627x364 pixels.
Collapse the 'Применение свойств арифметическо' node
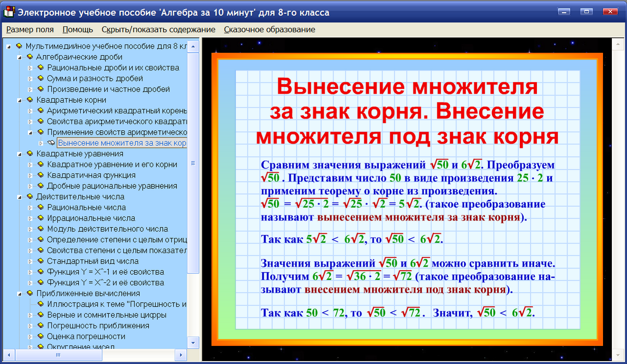point(30,132)
